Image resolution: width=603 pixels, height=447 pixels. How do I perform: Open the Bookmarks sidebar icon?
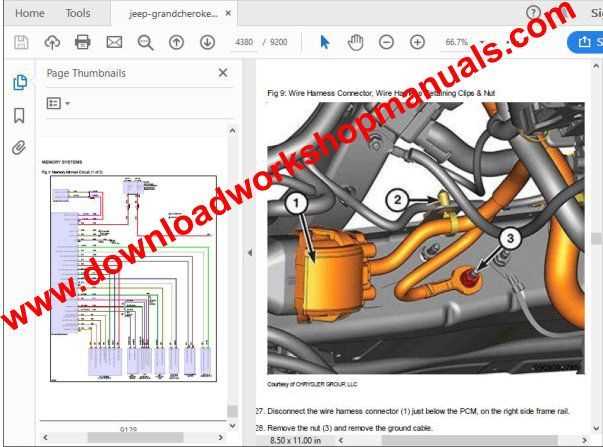(x=19, y=115)
